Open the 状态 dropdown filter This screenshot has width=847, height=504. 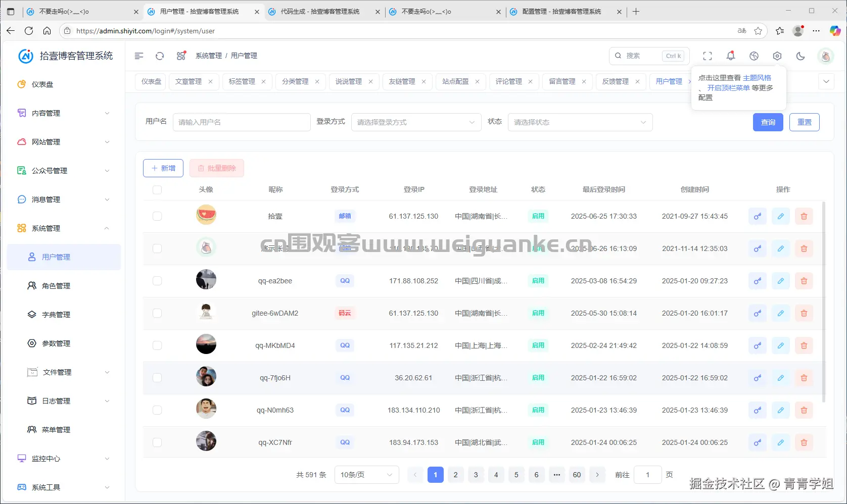tap(580, 122)
